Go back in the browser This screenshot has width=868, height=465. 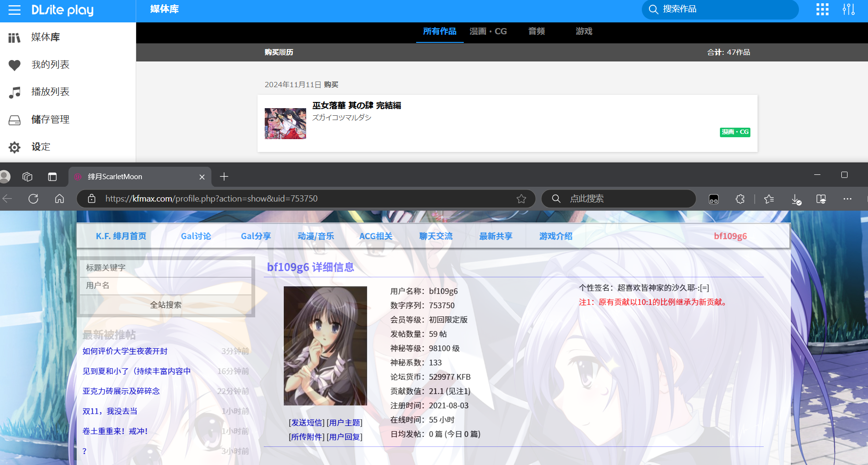point(7,199)
